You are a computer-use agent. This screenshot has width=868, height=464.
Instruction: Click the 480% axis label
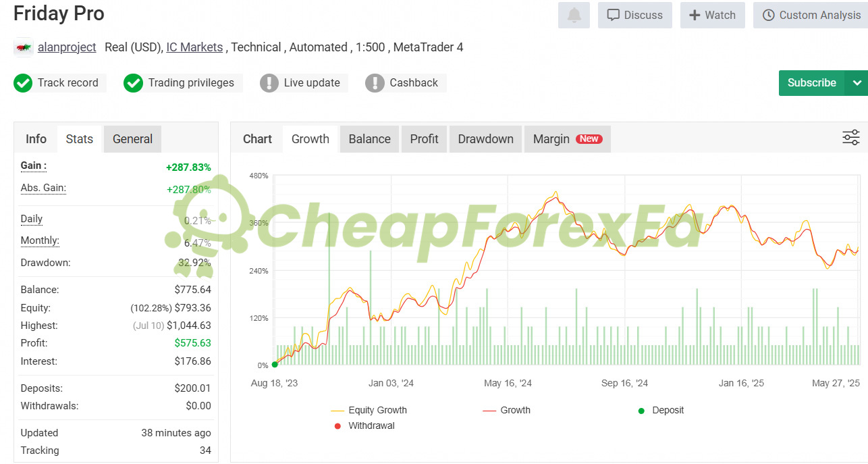point(259,176)
